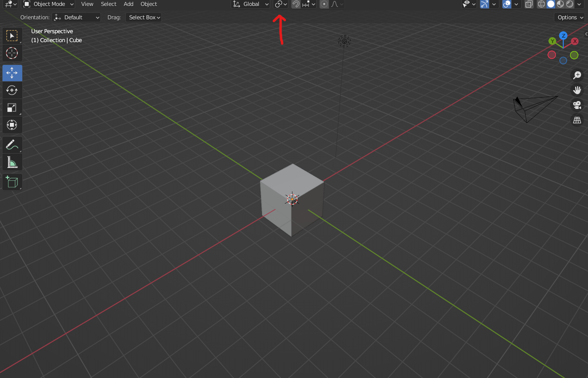Open proportional editing falloff dropdown
588x378 pixels.
pos(337,4)
